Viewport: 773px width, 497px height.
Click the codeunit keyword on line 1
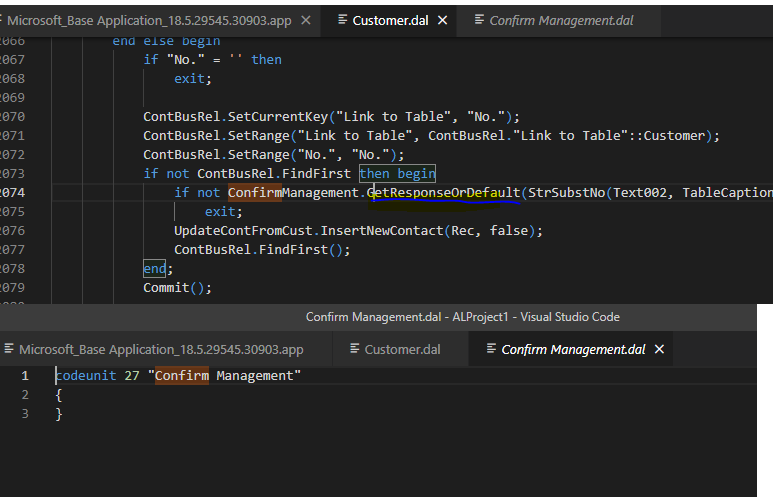click(86, 376)
